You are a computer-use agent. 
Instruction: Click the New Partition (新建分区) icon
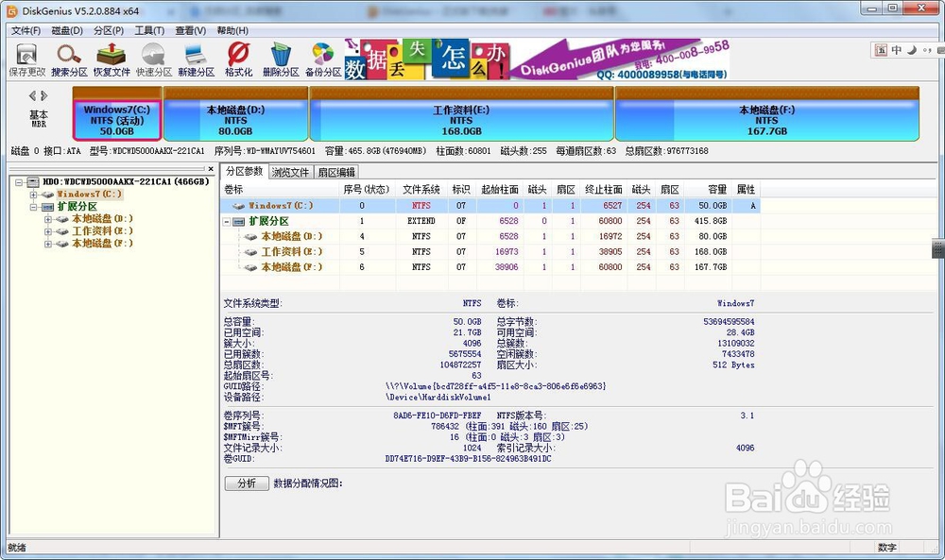[x=195, y=57]
